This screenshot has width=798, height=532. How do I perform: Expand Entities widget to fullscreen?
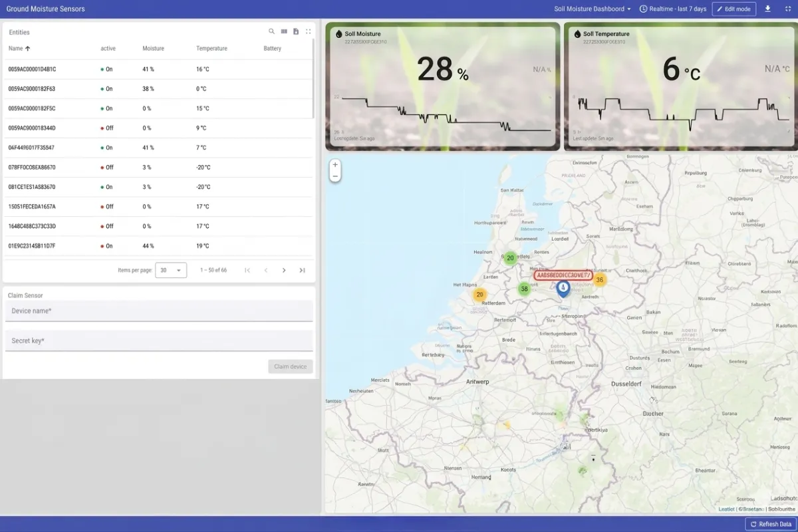[x=308, y=32]
